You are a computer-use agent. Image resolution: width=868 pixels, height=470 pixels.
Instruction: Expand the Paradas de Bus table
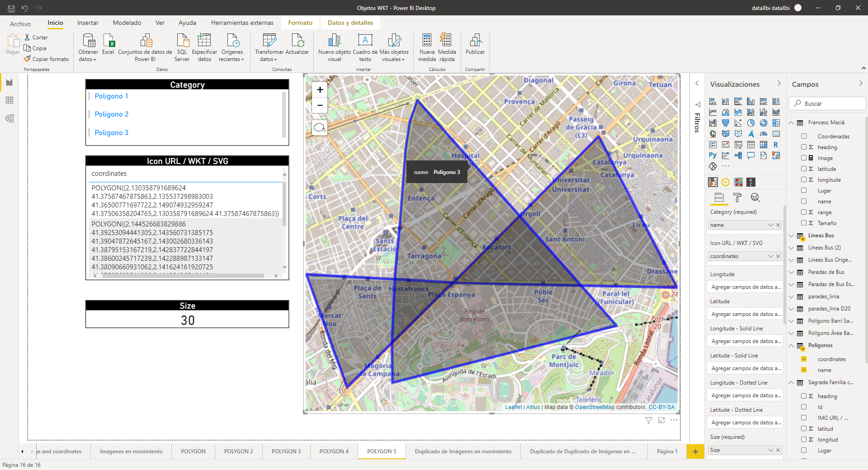click(x=791, y=272)
